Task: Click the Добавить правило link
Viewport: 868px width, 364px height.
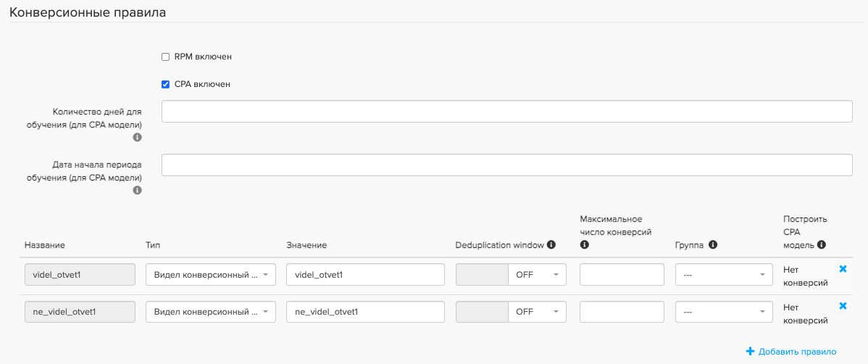Action: (791, 352)
